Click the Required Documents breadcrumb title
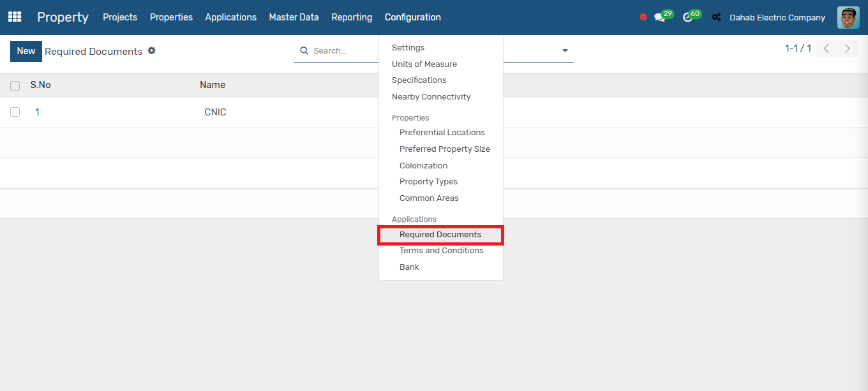Viewport: 868px width, 391px height. tap(94, 52)
